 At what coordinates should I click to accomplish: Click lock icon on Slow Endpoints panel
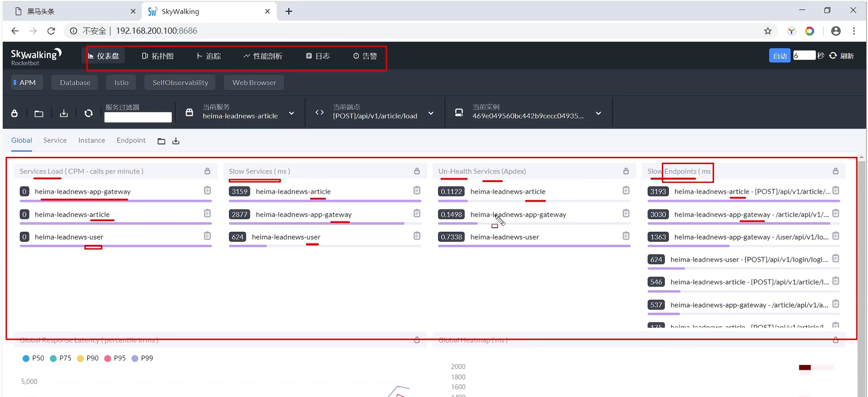pyautogui.click(x=835, y=171)
